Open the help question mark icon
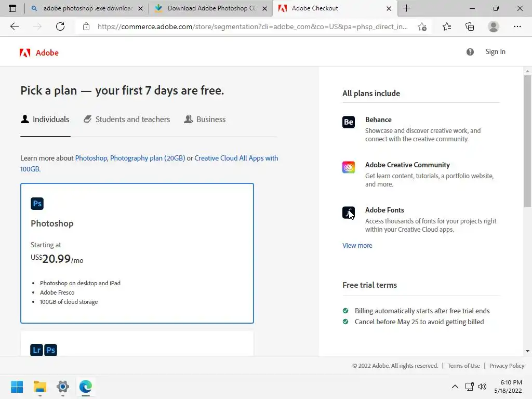 (470, 52)
